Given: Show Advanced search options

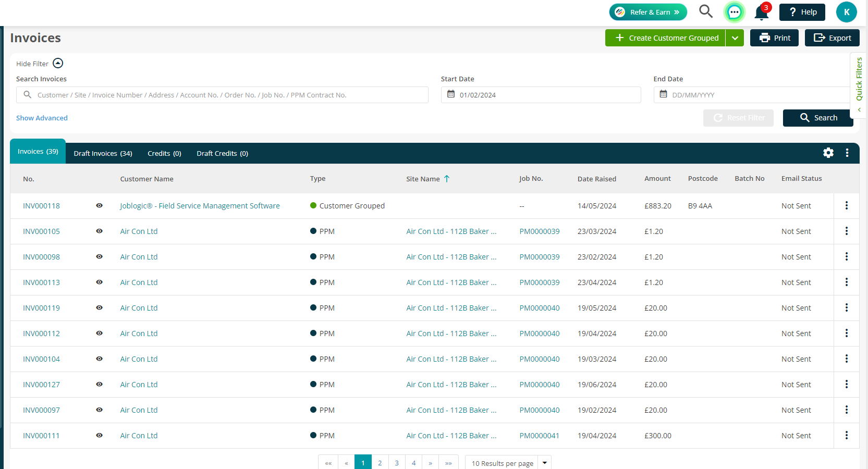Looking at the screenshot, I should (42, 118).
